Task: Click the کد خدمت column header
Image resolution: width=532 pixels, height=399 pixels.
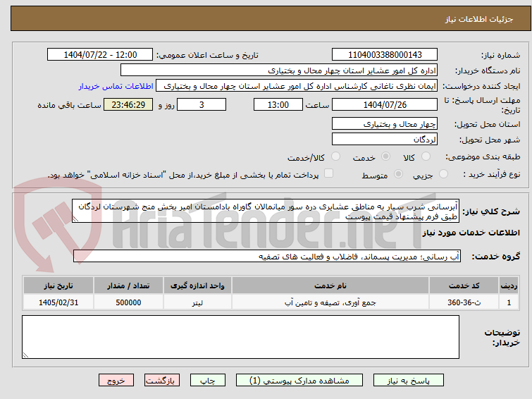Action: (x=464, y=286)
